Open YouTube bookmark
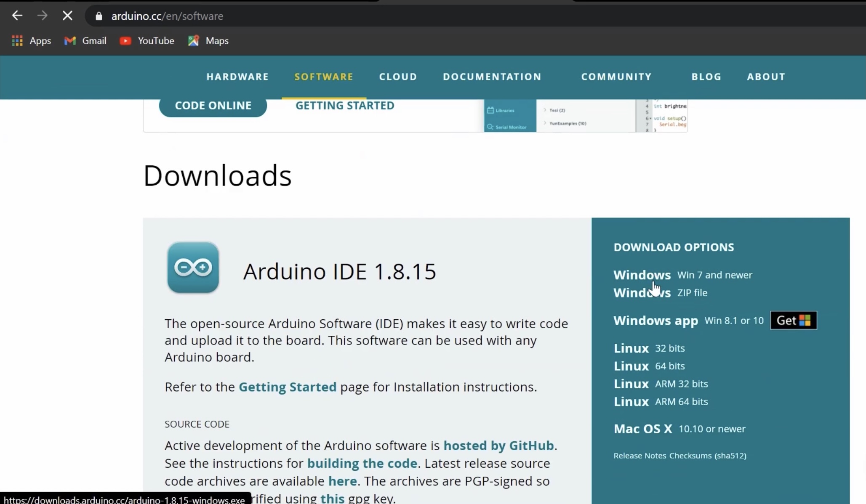This screenshot has width=866, height=504. 147,41
